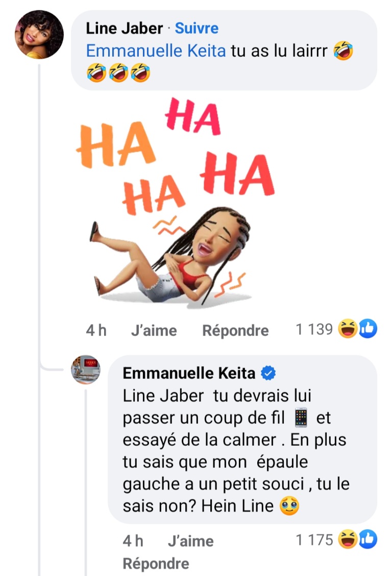Click the like thumb icon beside 1 175
The image size is (392, 576).
click(x=368, y=539)
